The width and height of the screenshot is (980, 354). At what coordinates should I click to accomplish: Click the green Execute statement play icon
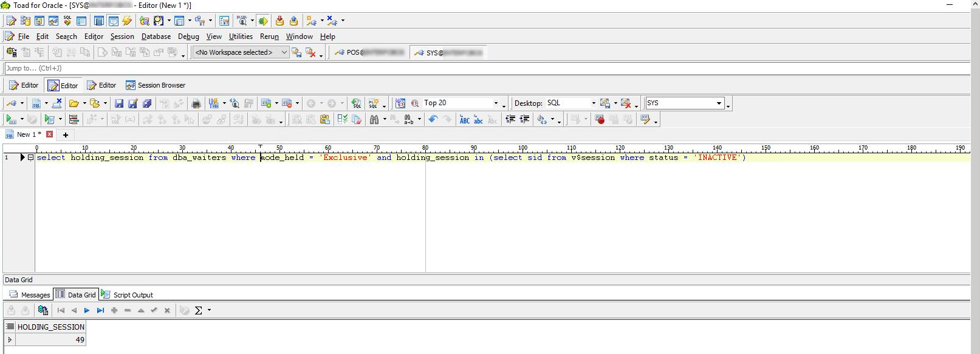[x=11, y=120]
